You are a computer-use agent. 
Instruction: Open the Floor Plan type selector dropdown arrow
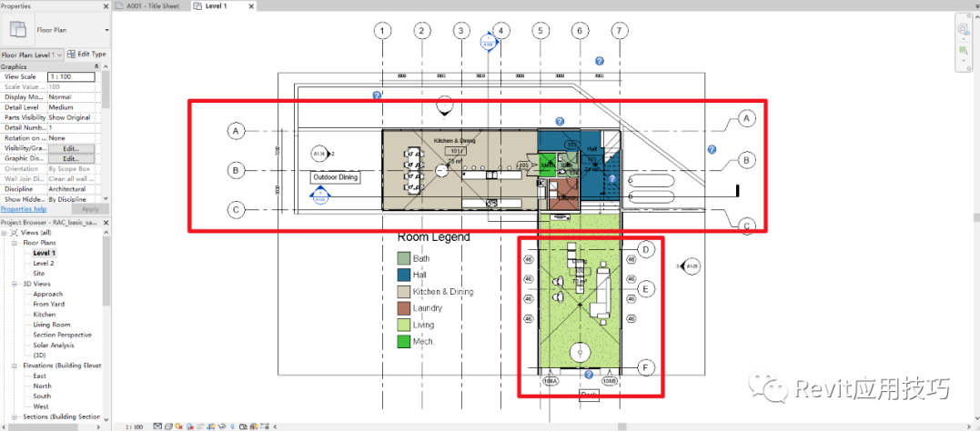[x=106, y=30]
